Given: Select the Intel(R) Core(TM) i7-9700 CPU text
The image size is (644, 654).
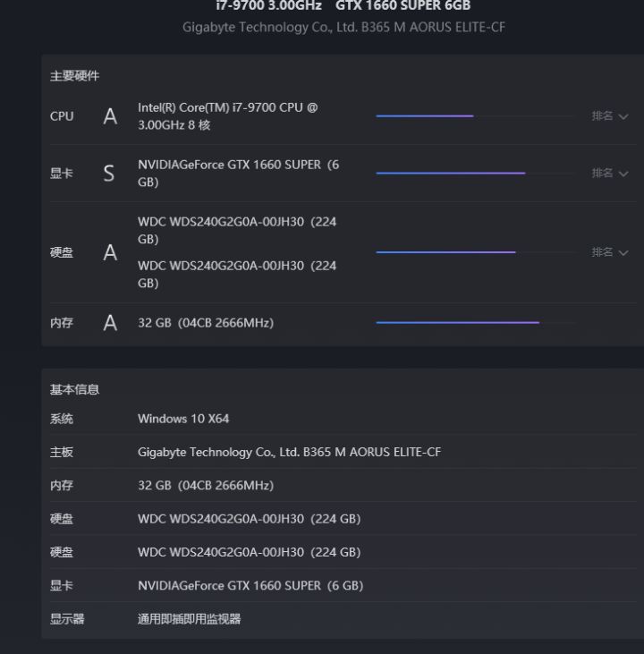Looking at the screenshot, I should (x=228, y=116).
